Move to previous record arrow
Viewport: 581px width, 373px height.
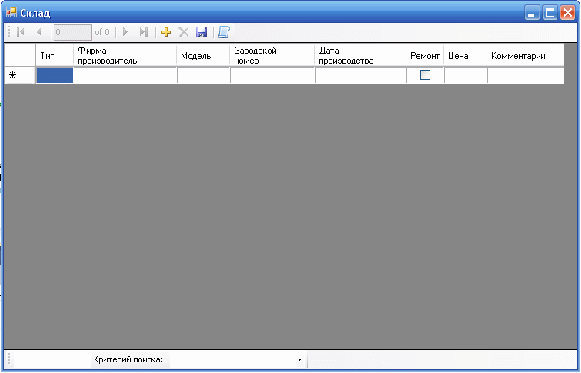click(x=39, y=32)
